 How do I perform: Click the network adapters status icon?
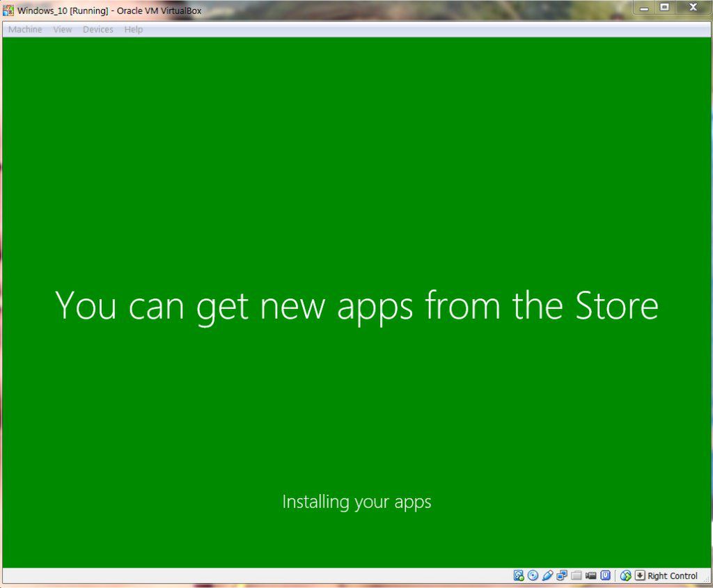click(562, 575)
